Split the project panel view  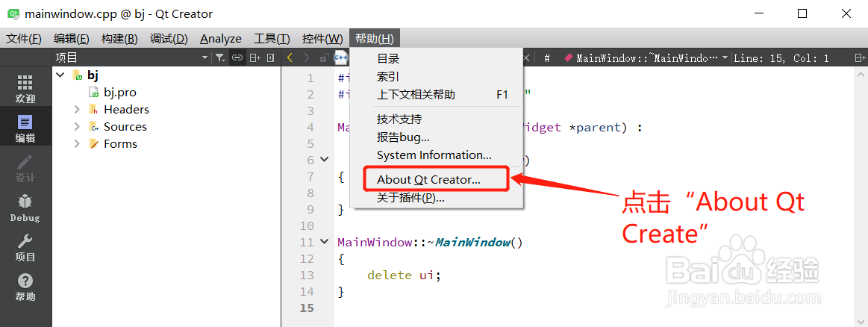coord(255,57)
